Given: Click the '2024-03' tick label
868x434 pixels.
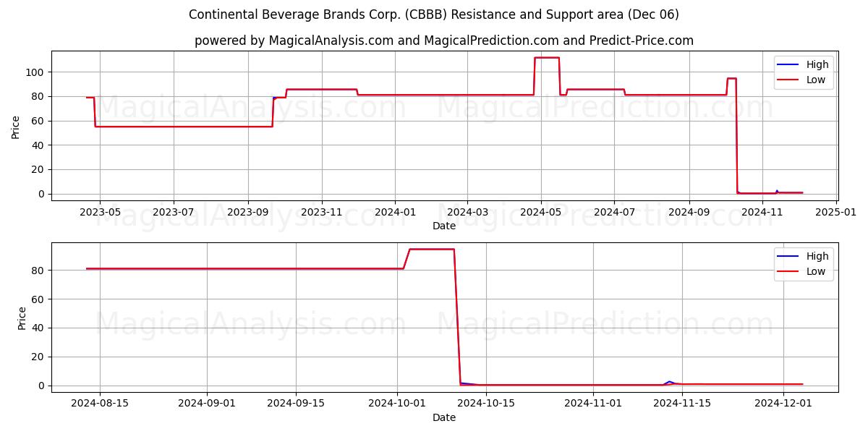Looking at the screenshot, I should [x=467, y=212].
